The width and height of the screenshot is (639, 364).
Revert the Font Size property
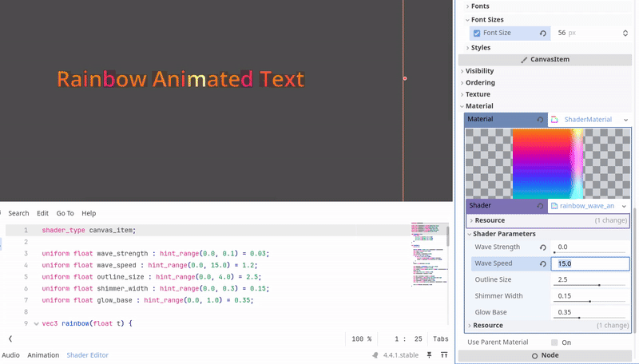pos(543,34)
